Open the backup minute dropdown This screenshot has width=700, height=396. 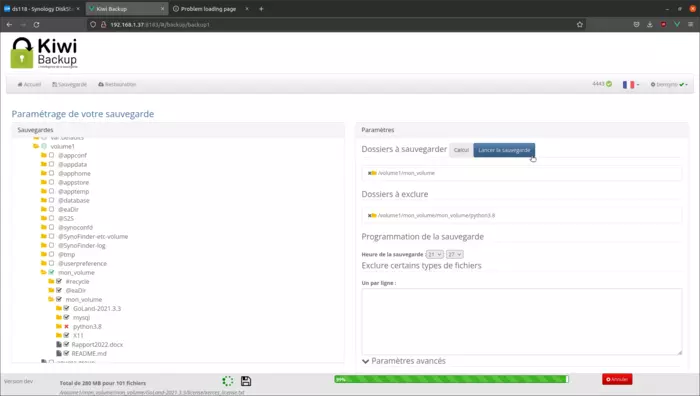pyautogui.click(x=454, y=254)
